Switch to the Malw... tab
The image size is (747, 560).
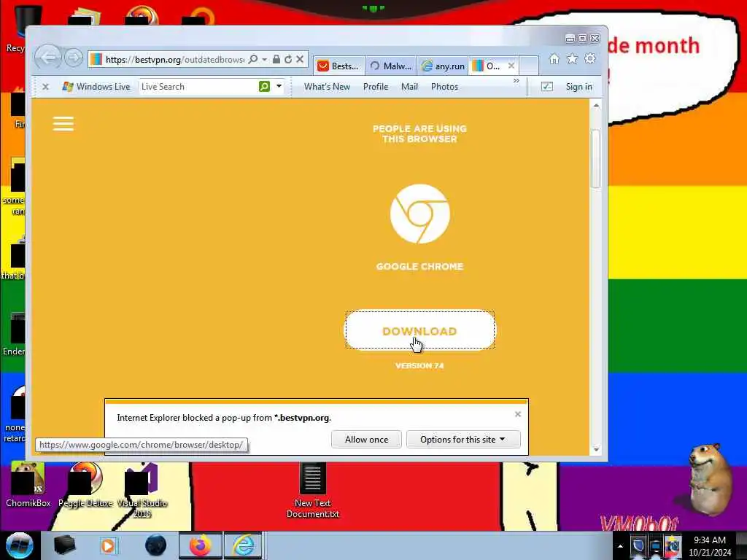coord(392,66)
